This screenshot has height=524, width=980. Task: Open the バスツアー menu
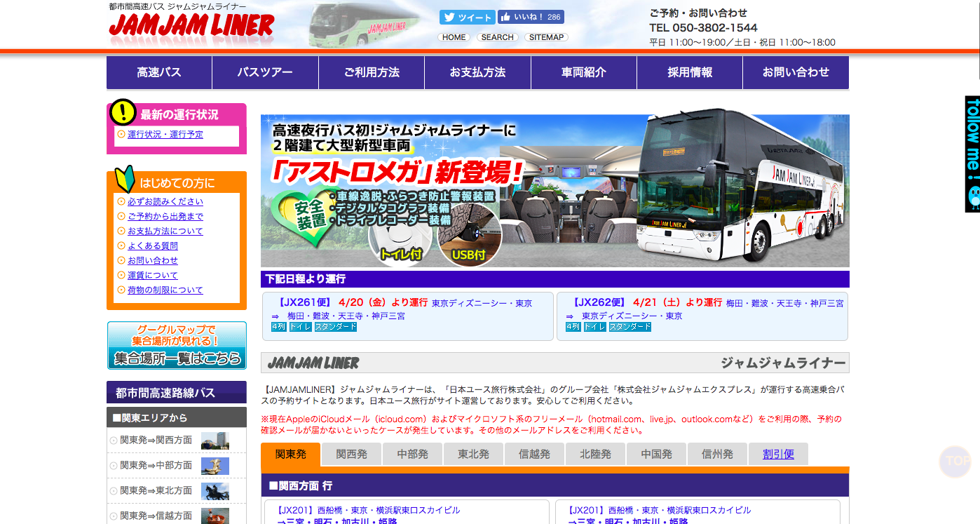265,72
